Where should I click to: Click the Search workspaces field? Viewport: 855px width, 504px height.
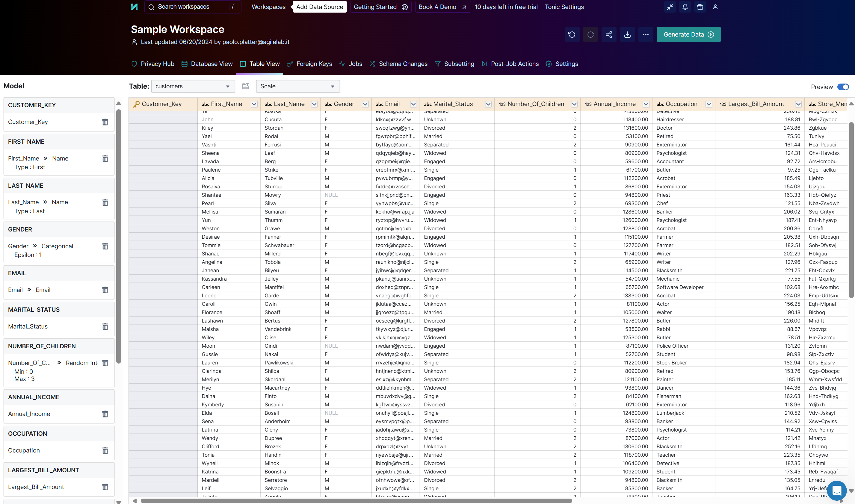193,7
